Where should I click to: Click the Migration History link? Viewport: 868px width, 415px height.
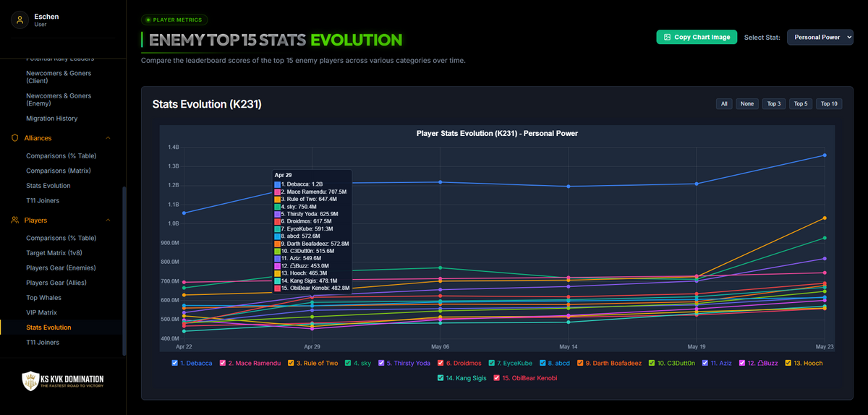(x=52, y=119)
